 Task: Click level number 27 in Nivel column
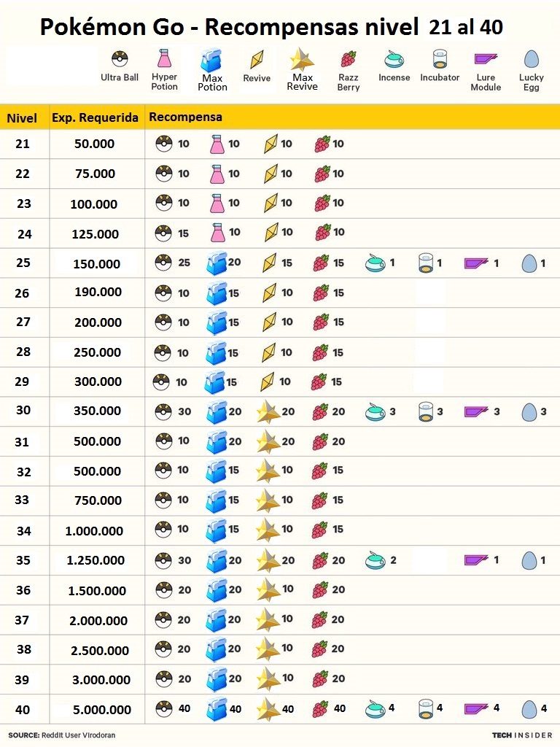click(23, 322)
